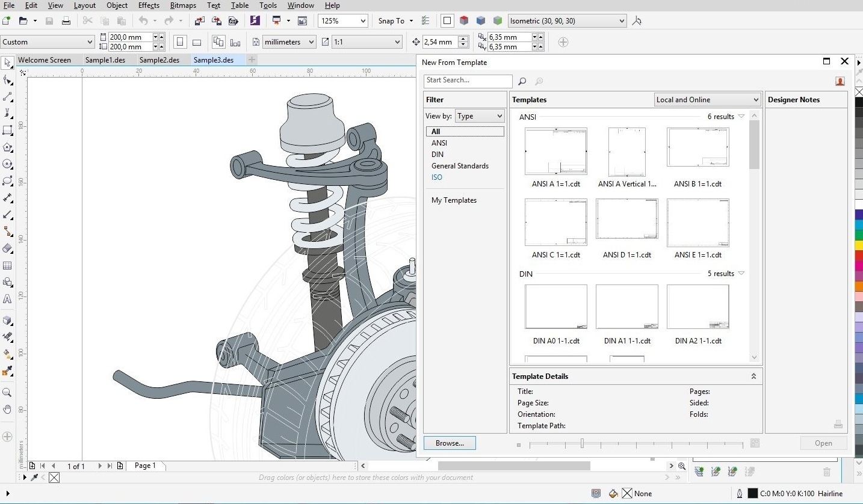
Task: Click the Import icon in toolbar
Action: (x=200, y=20)
